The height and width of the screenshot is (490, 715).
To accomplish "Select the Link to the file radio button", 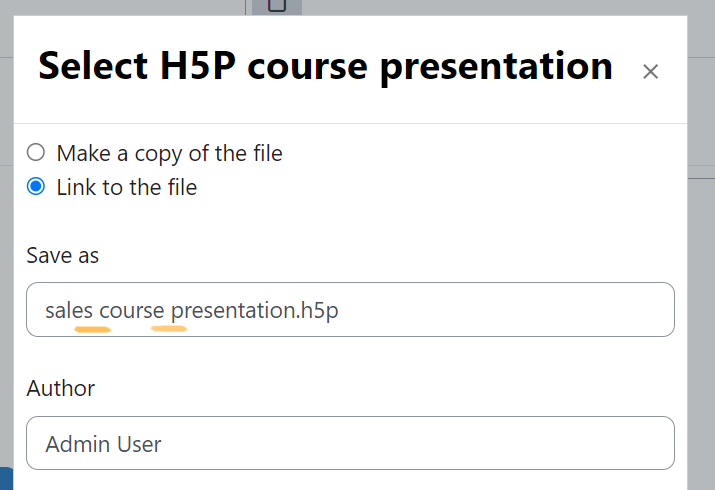I will 36,186.
